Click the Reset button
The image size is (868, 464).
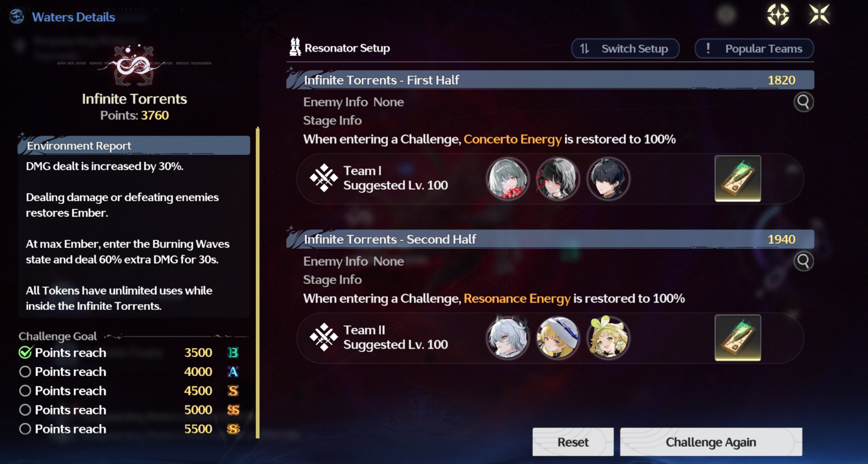(x=573, y=442)
